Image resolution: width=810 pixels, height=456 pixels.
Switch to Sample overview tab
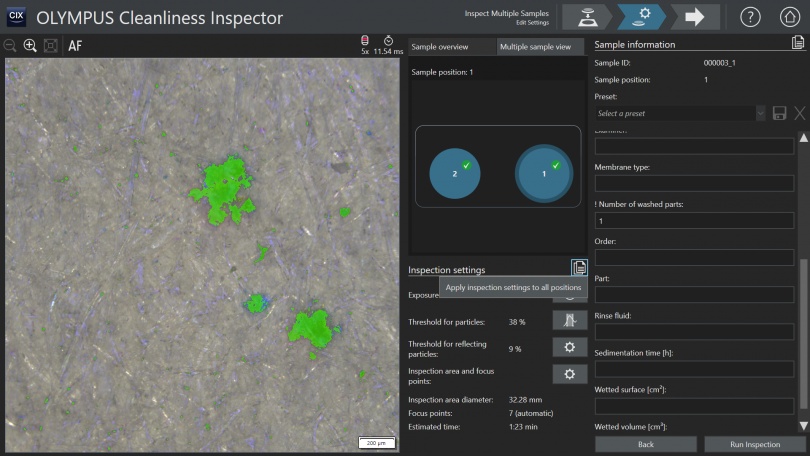click(452, 47)
